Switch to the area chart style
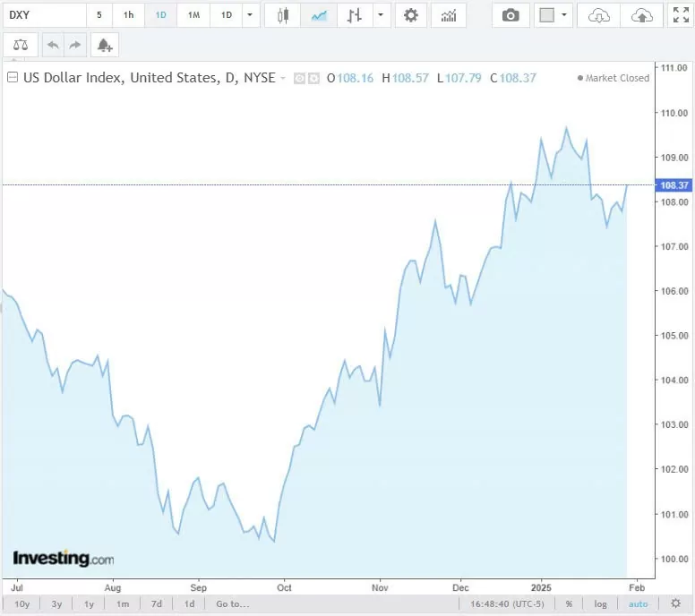 pyautogui.click(x=318, y=15)
